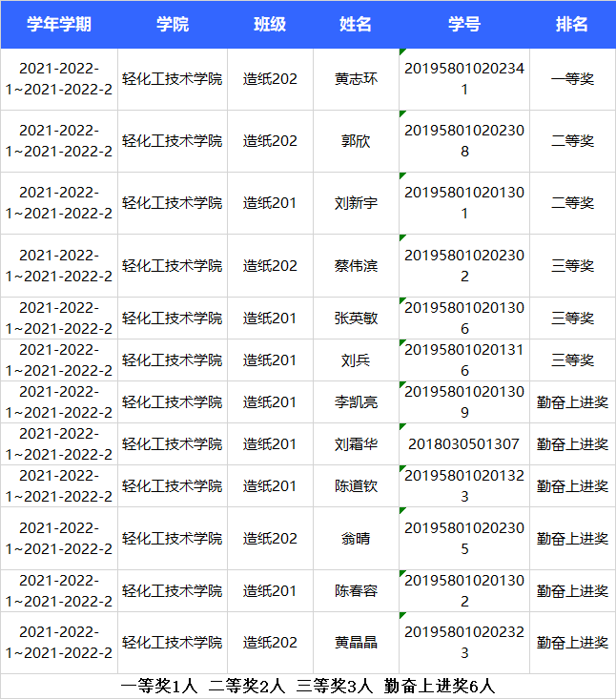Click the 学号 column header
Screen dimensions: 616x699
coord(464,25)
